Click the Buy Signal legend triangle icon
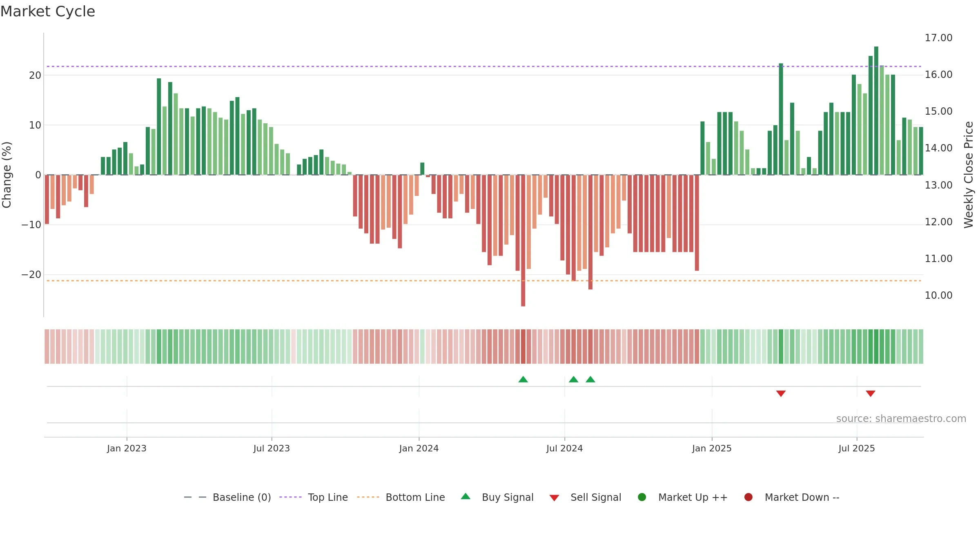980x551 pixels. point(465,496)
